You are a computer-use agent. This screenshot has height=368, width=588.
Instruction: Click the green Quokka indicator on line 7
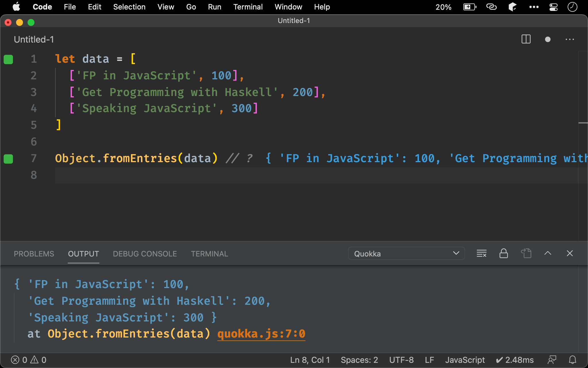pyautogui.click(x=8, y=159)
